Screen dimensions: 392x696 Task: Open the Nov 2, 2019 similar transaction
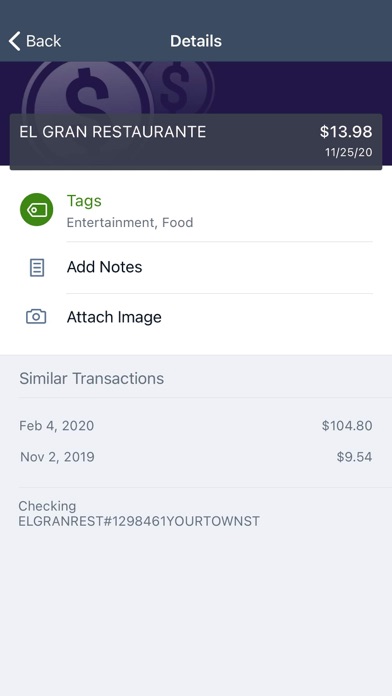(x=196, y=457)
